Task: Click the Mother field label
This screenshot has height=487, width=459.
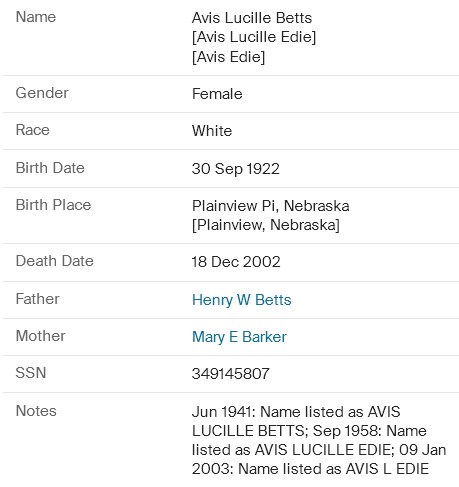Action: pos(41,336)
